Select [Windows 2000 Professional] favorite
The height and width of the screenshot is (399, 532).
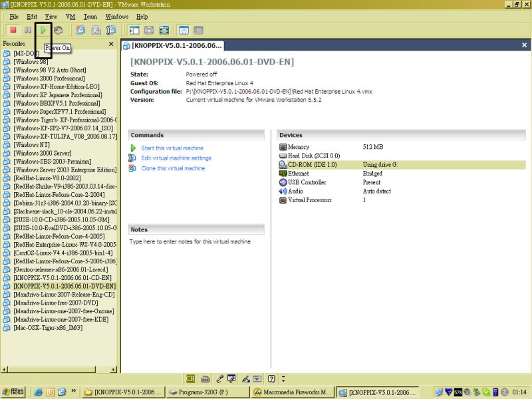(49, 78)
